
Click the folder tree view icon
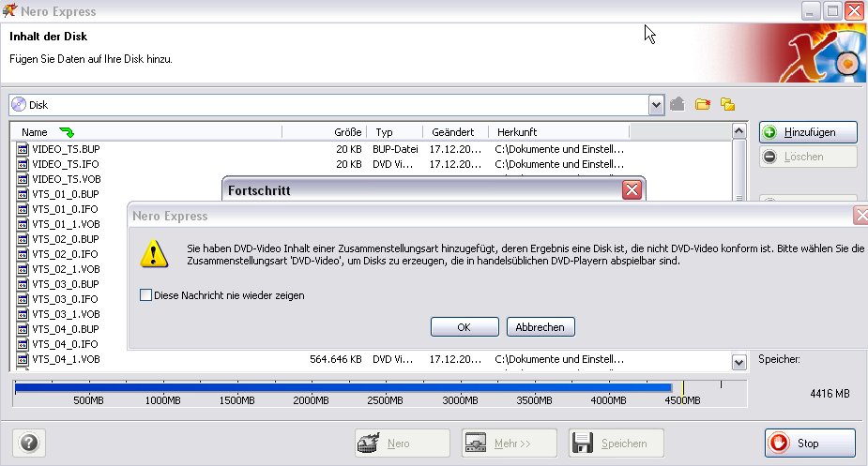coord(728,104)
